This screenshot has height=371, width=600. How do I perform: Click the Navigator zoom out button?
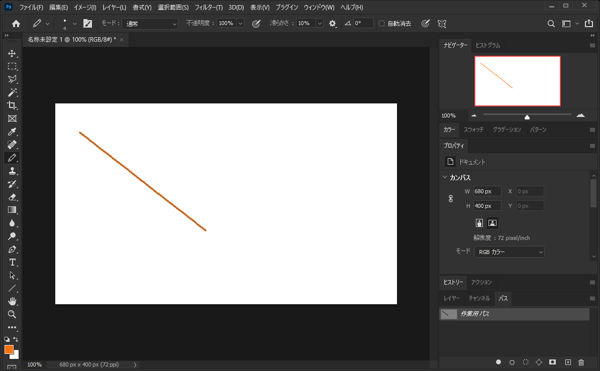[x=474, y=116]
